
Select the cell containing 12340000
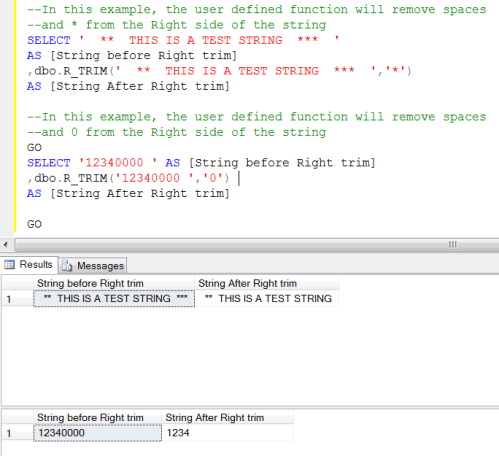[97, 433]
